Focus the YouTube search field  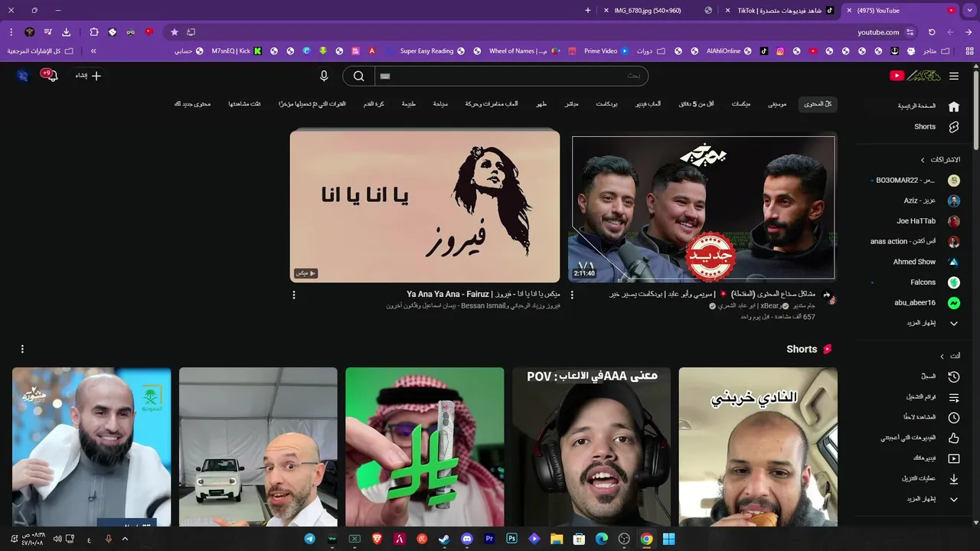[511, 76]
